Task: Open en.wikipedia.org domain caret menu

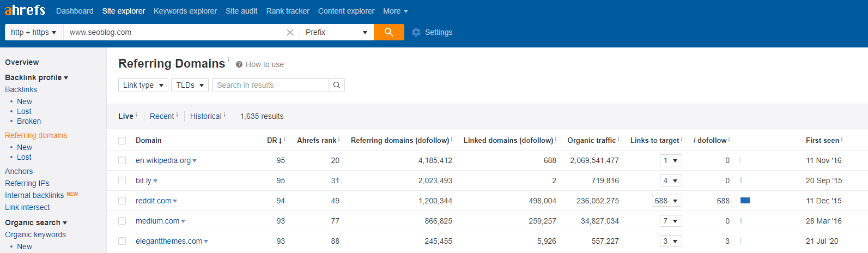Action: pyautogui.click(x=195, y=161)
